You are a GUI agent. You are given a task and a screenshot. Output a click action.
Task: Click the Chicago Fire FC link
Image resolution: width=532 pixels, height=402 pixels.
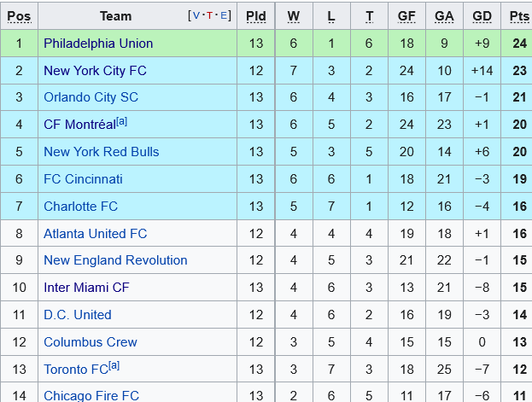coord(91,396)
